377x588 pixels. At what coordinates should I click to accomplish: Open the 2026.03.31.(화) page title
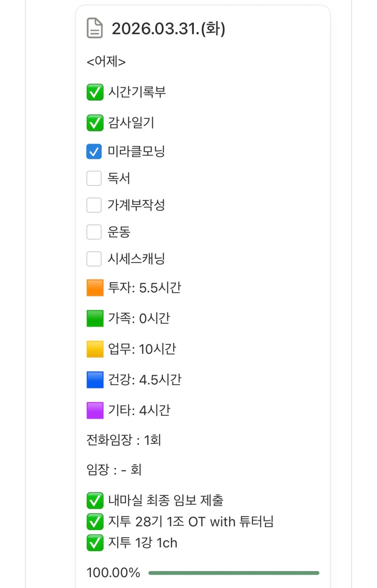click(168, 29)
